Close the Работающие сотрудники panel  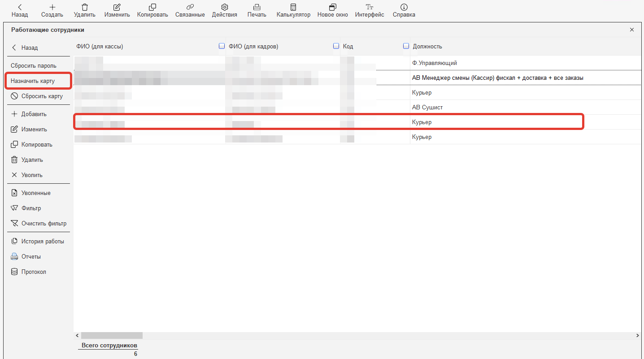point(632,30)
